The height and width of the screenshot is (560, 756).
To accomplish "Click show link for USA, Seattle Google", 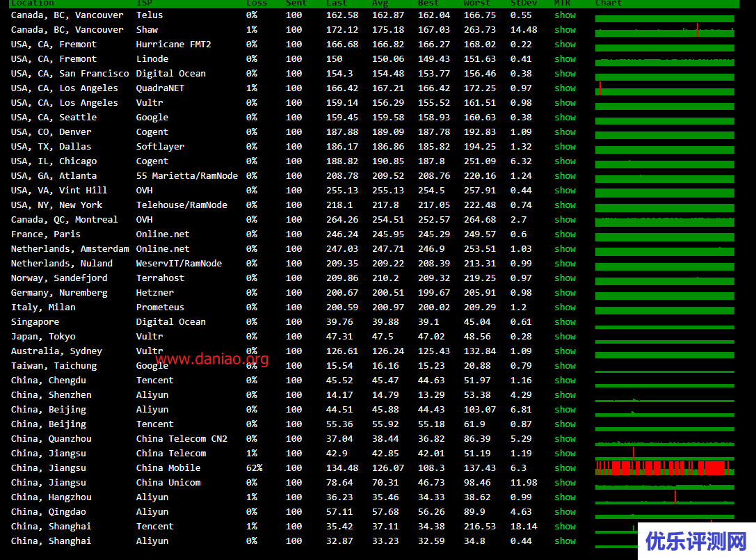I will (565, 117).
